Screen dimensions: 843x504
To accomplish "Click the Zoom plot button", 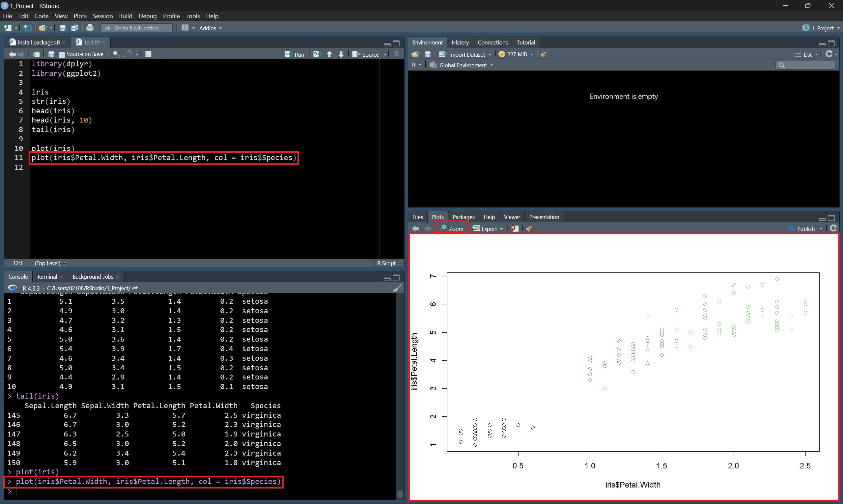I will pos(452,229).
